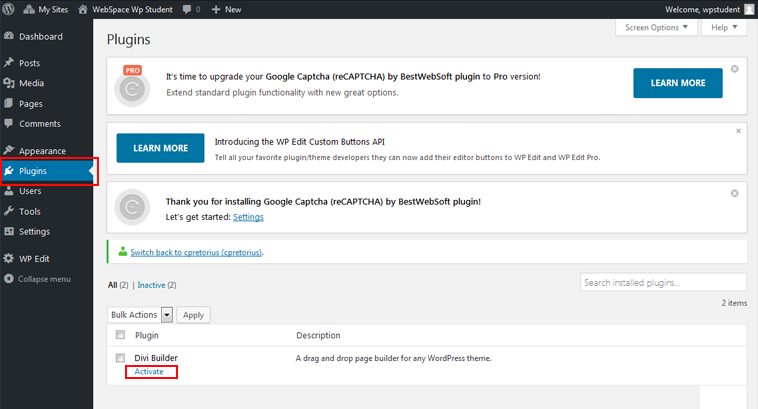Click LEARN MORE for WP Edit Buttons API
The image size is (758, 409).
pos(160,148)
